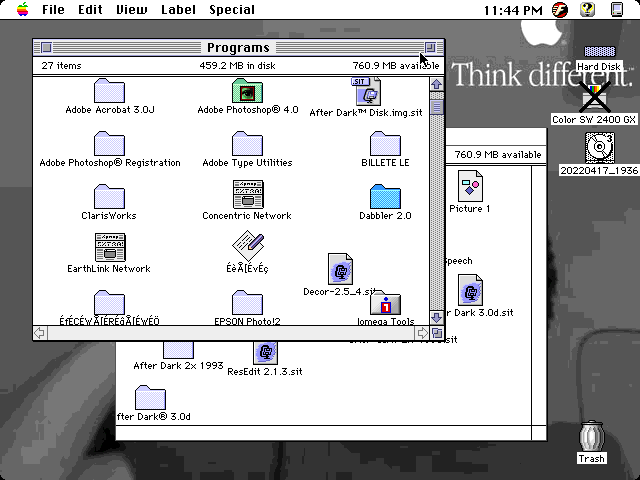Select the BILLETE LE folder icon

point(385,144)
